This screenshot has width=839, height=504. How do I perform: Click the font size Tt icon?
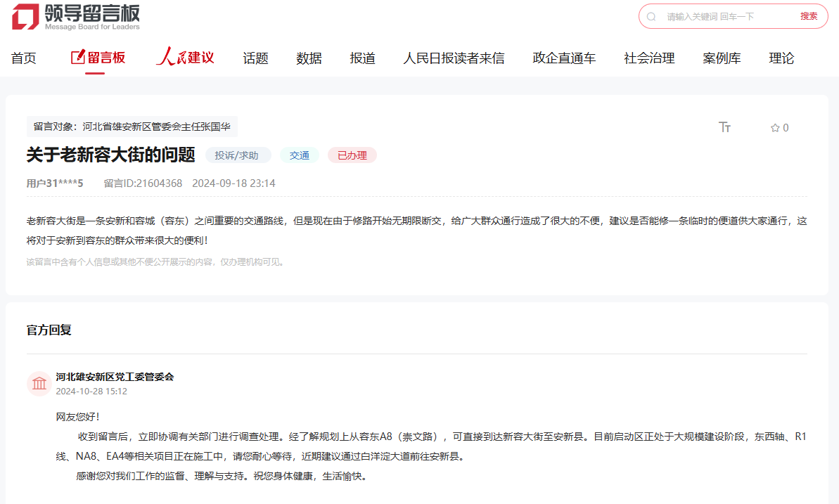point(724,127)
